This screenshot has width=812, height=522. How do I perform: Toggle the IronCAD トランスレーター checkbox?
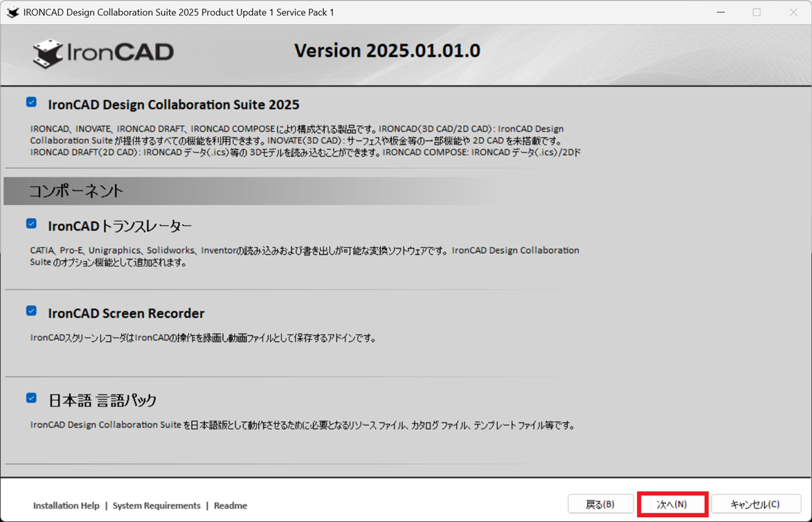(32, 224)
